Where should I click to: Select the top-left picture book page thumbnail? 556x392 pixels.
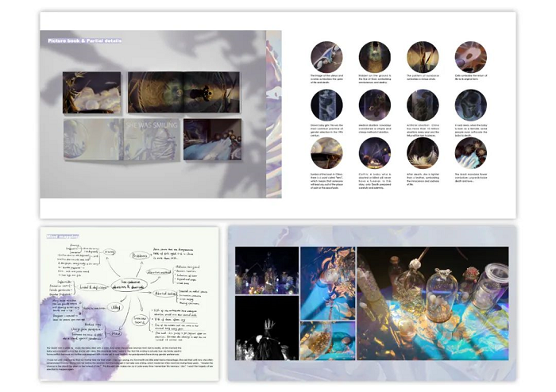(x=91, y=93)
